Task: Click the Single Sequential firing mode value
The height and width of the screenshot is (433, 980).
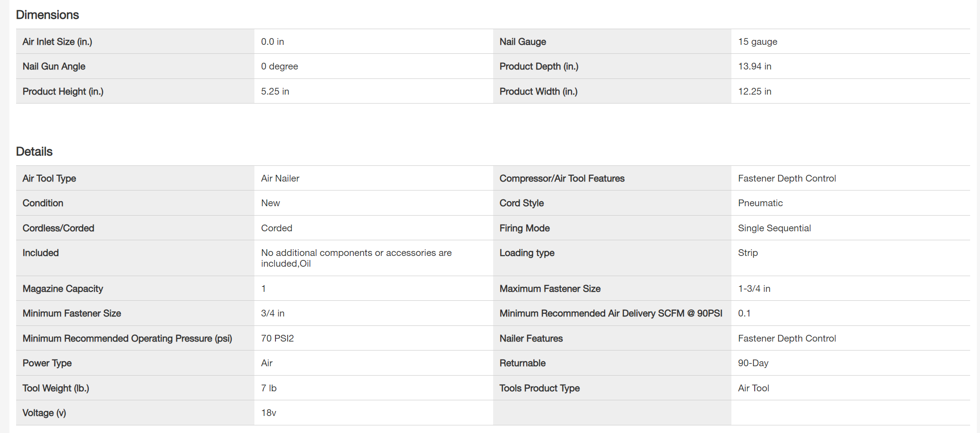Action: 774,228
